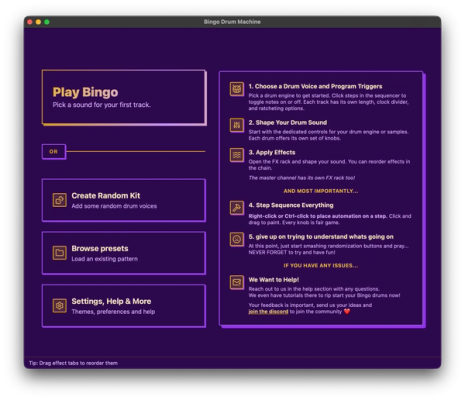The image size is (465, 400).
Task: Follow the 'join the discord' link
Action: click(268, 312)
